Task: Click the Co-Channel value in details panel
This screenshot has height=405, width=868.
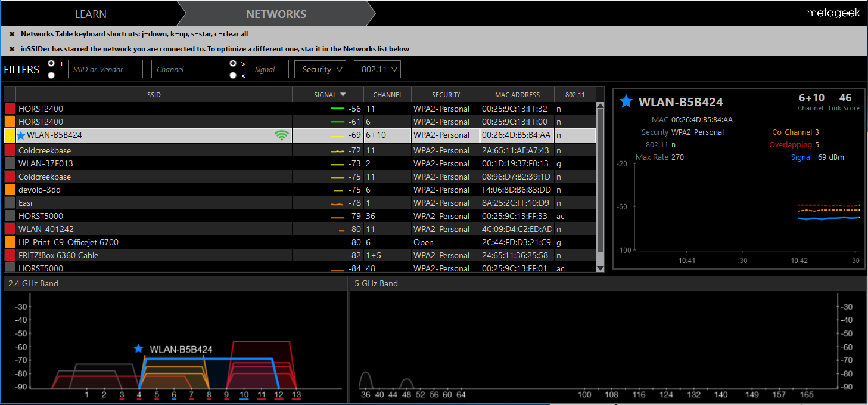Action: (x=817, y=132)
